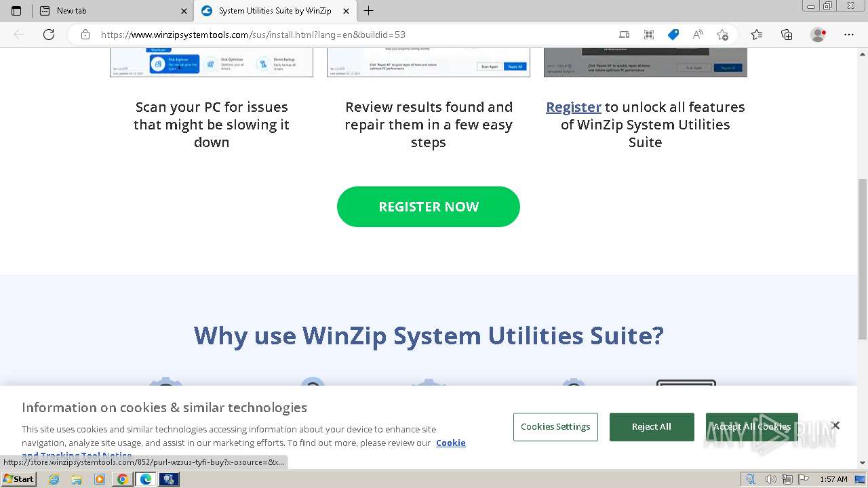868x488 pixels.
Task: Open the tab actions menu icon
Action: (16, 11)
